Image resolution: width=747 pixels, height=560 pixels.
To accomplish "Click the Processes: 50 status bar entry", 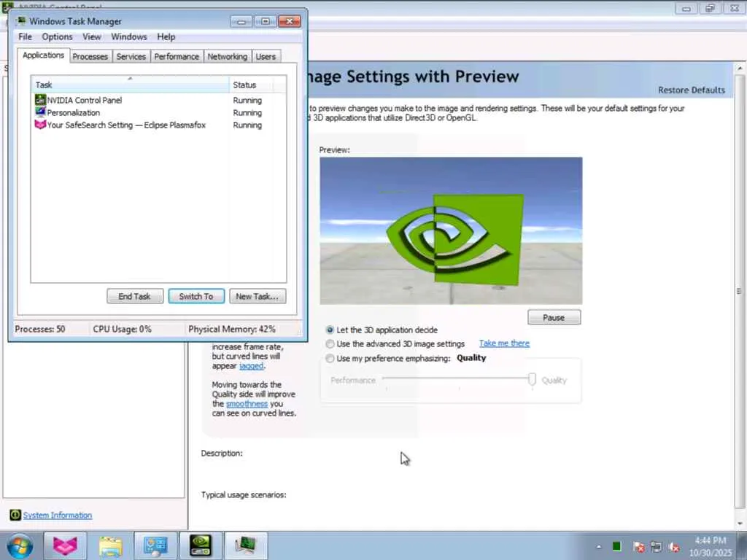I will (40, 329).
